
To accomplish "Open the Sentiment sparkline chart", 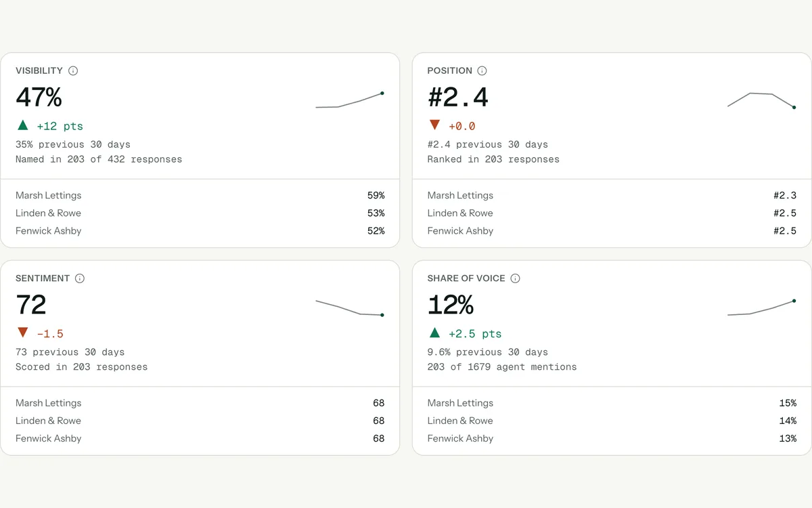I will click(350, 308).
